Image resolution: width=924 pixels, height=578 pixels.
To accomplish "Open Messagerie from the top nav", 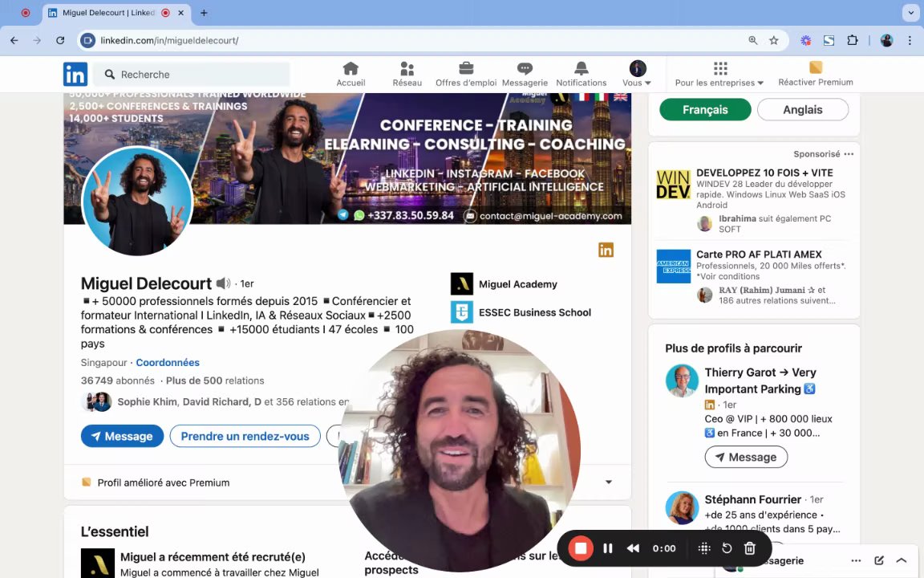I will point(525,75).
